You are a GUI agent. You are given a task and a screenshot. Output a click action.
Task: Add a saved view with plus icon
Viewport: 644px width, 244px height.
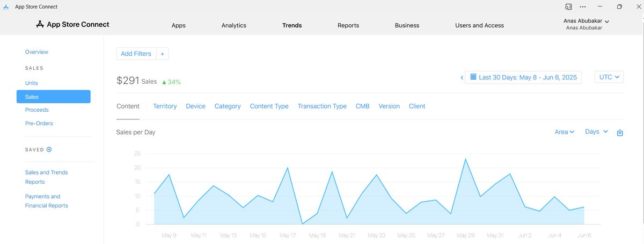pos(49,149)
